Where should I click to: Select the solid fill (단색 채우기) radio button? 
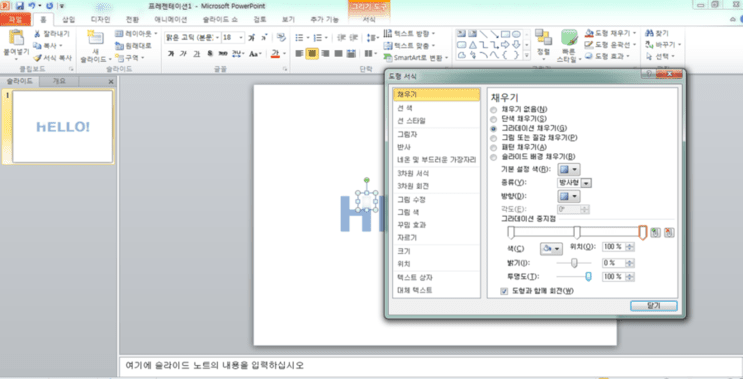(494, 118)
